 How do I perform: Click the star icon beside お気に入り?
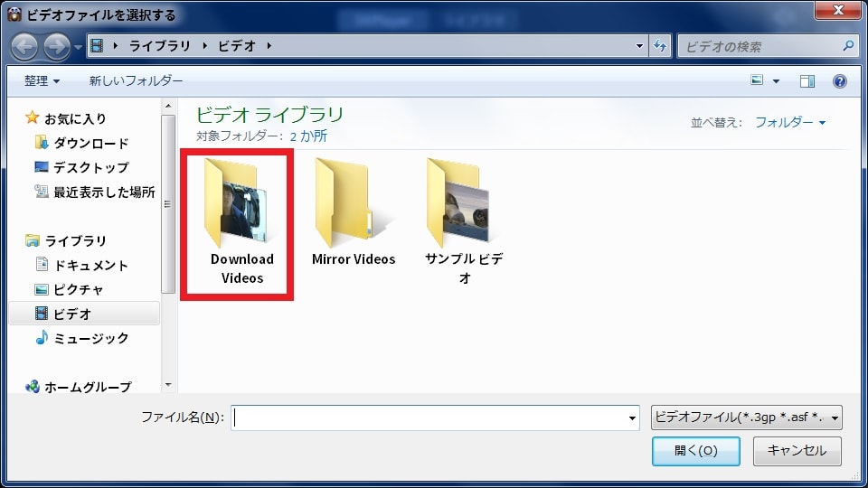point(33,117)
